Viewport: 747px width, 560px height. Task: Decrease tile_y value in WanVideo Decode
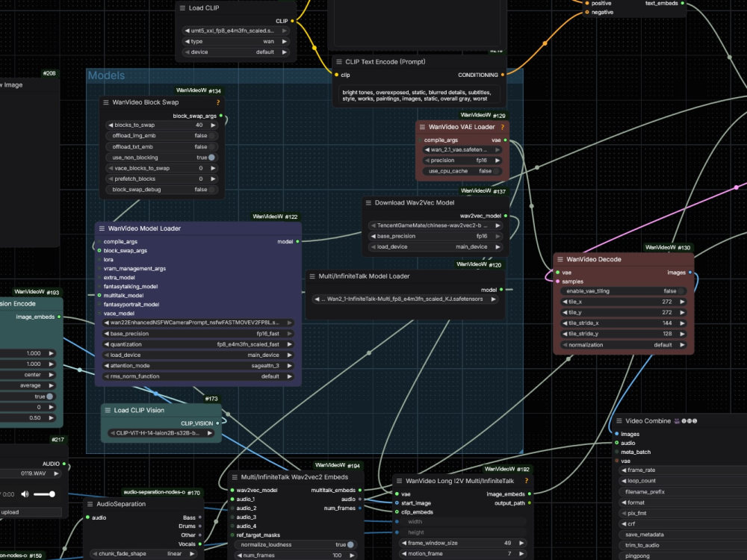tap(565, 312)
